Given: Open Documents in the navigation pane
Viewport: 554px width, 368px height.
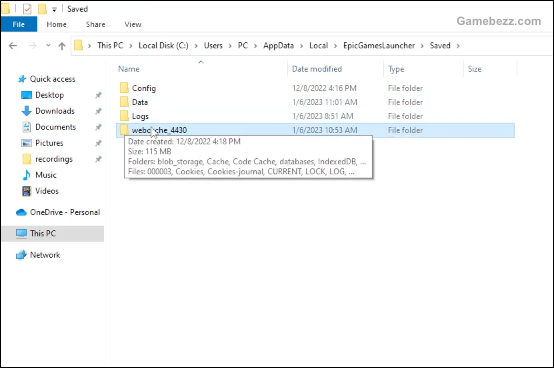Looking at the screenshot, I should pyautogui.click(x=55, y=127).
